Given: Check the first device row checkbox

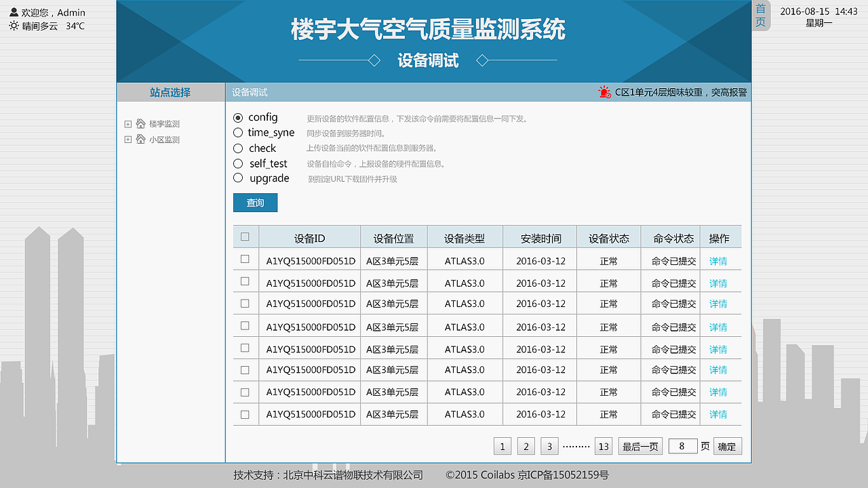Looking at the screenshot, I should (245, 260).
